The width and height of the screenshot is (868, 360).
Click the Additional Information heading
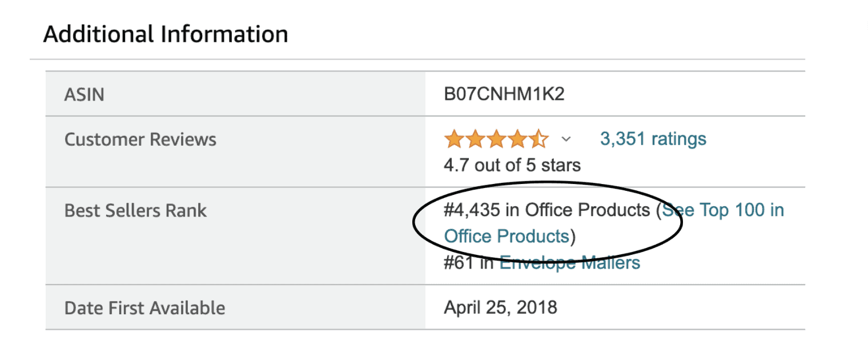(x=166, y=33)
